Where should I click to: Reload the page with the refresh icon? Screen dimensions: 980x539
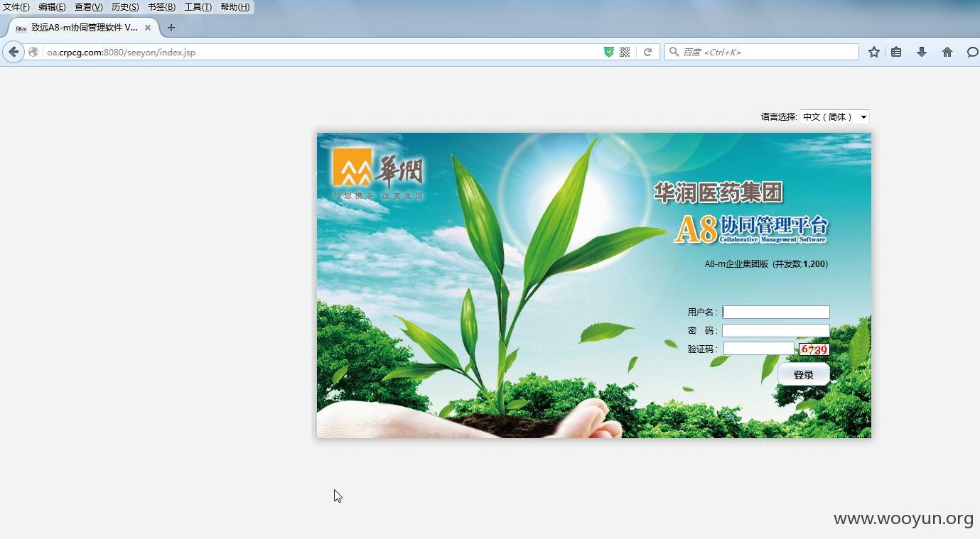647,52
